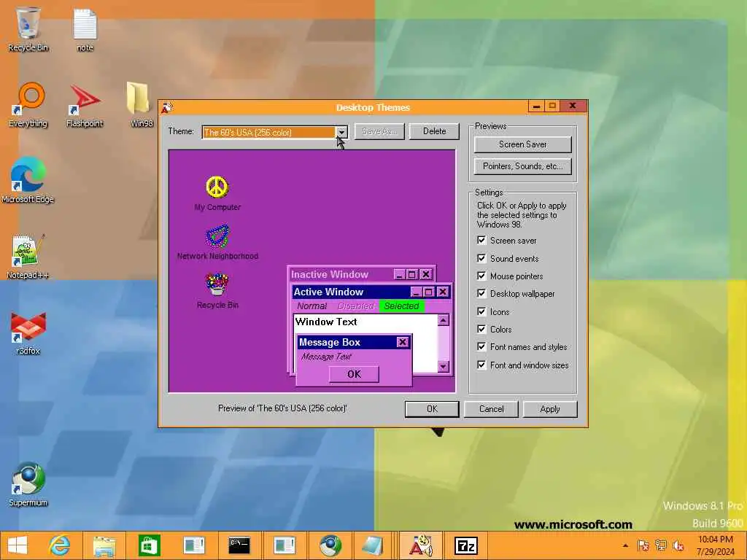Screen dimensions: 747x560
Task: Open the Theme dropdown arrow
Action: [x=341, y=133]
